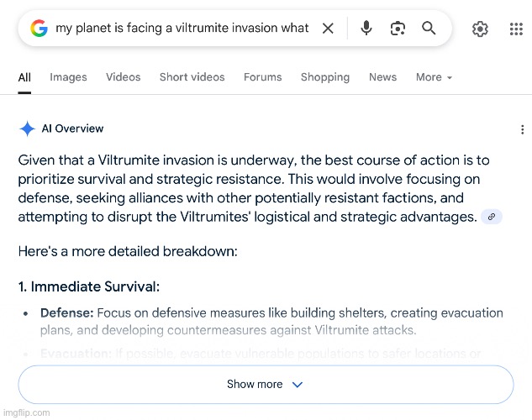Switch to Images tab

tap(68, 77)
